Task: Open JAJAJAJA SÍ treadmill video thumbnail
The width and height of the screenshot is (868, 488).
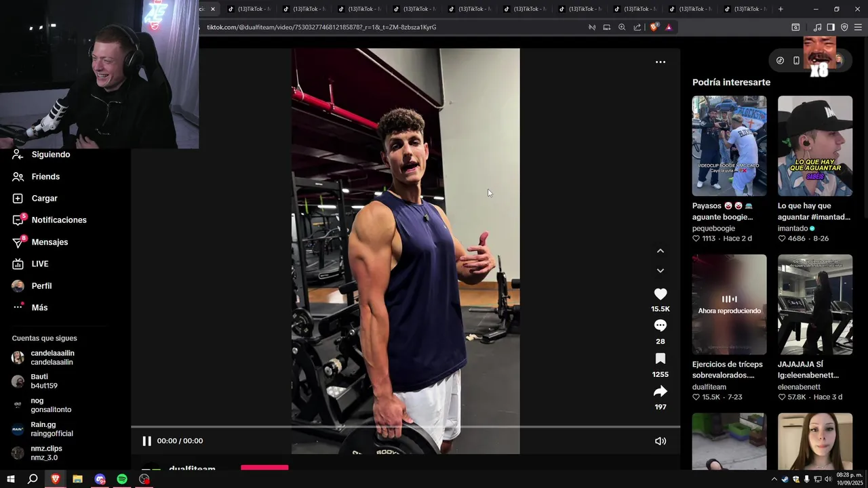Action: pos(815,304)
